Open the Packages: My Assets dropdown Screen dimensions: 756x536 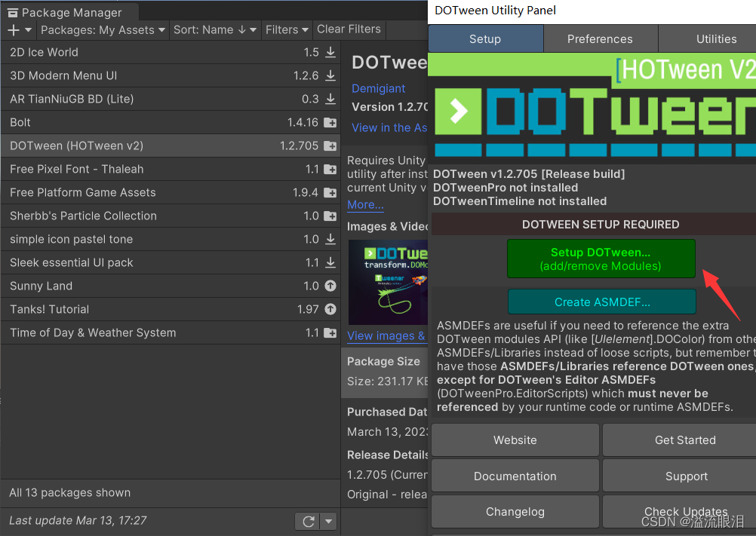coord(103,30)
